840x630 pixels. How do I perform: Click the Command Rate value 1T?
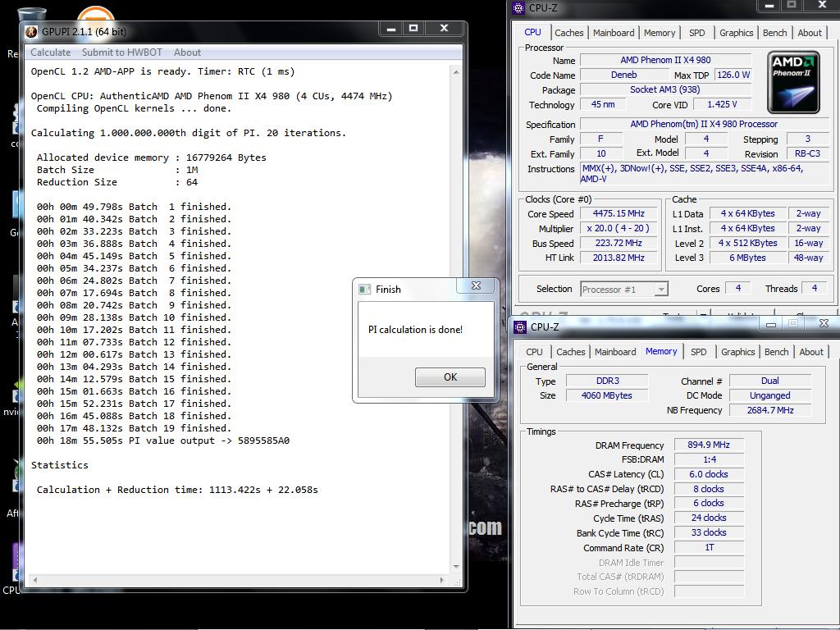(709, 547)
